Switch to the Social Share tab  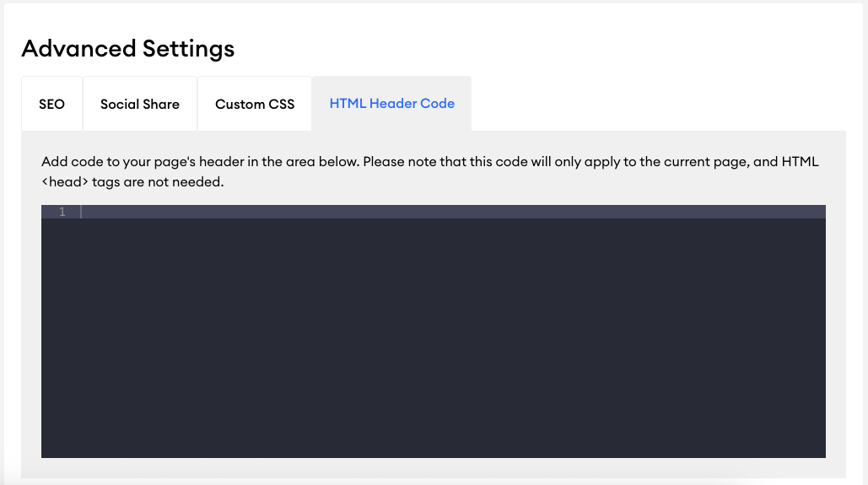(x=140, y=104)
